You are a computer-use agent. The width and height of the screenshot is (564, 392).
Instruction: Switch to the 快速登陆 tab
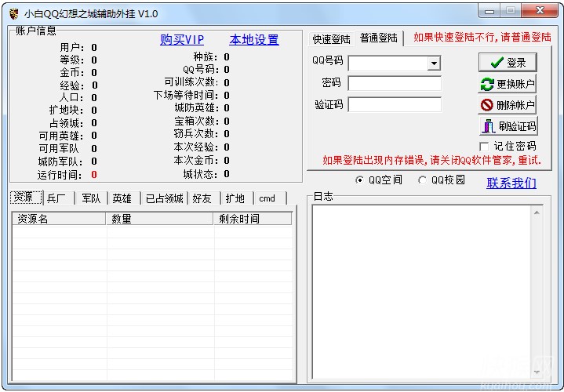pos(331,39)
